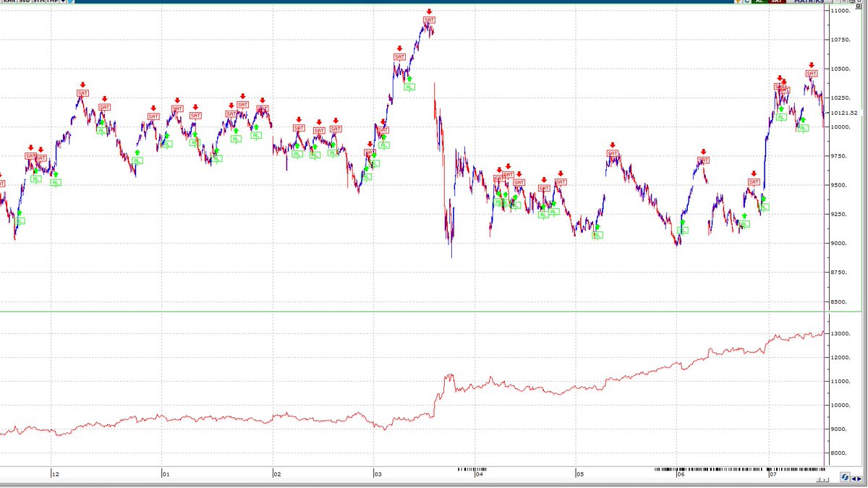Image resolution: width=868 pixels, height=488 pixels.
Task: Click the 07 month label on the time axis
Action: click(773, 474)
